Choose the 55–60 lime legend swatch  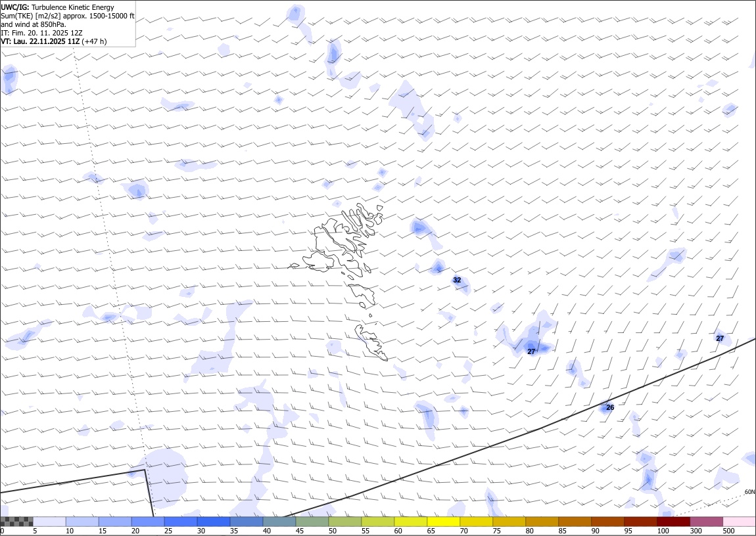[x=377, y=522]
